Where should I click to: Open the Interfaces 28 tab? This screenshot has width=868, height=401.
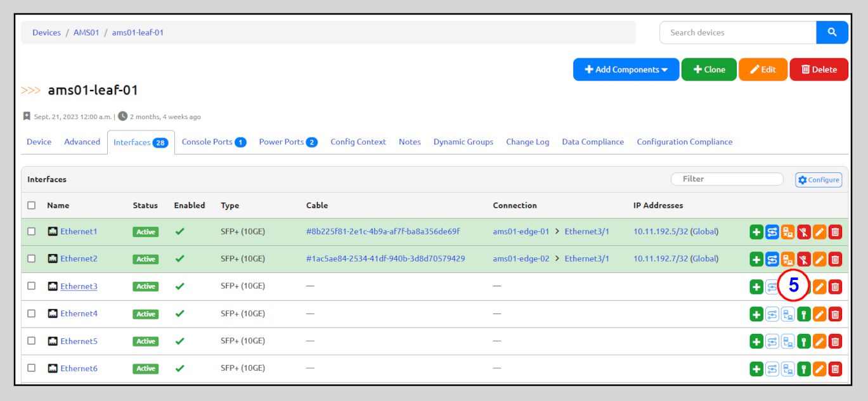point(140,141)
